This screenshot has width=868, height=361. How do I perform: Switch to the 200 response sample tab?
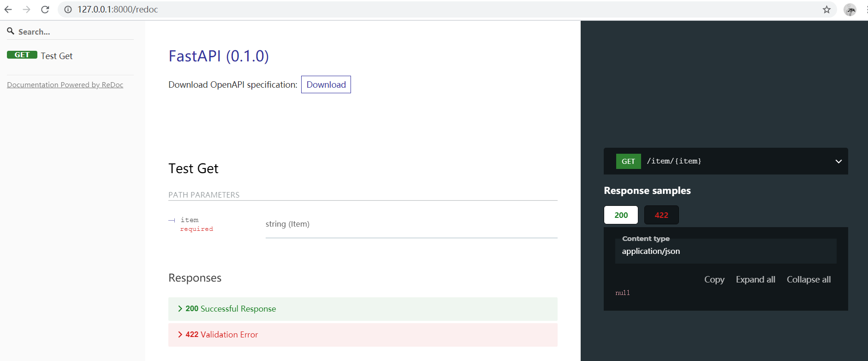pos(621,215)
